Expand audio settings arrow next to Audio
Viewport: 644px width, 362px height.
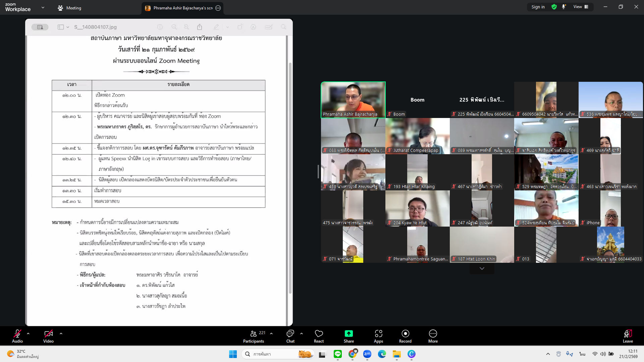[28, 334]
